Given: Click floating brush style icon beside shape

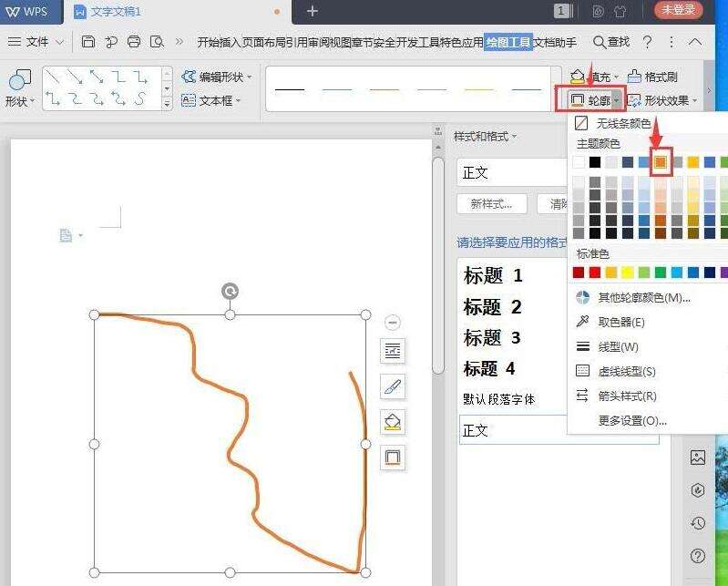Looking at the screenshot, I should (x=393, y=386).
